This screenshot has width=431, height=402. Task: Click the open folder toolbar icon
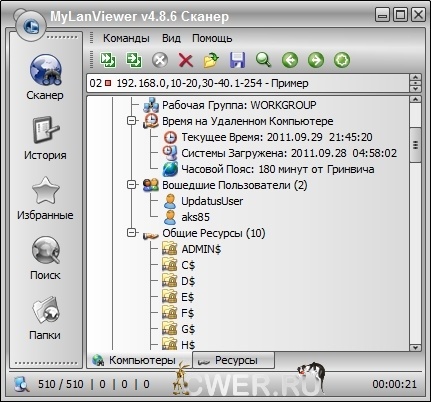[211, 60]
